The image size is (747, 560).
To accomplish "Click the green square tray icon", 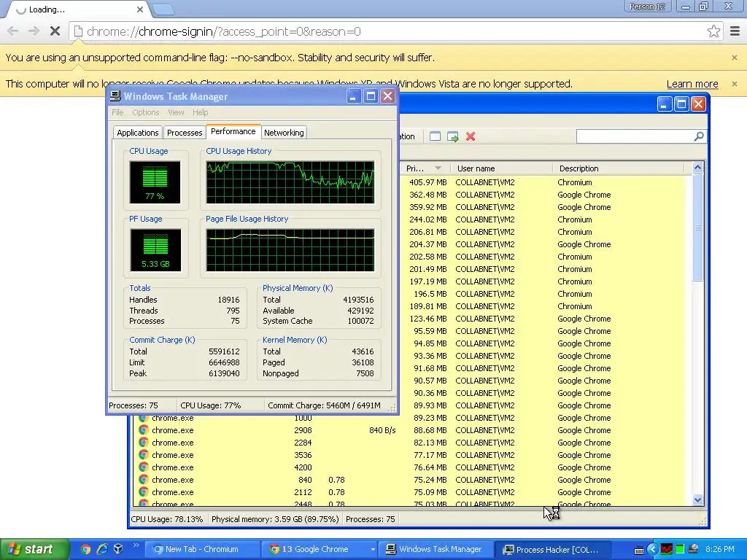I will pos(680,549).
